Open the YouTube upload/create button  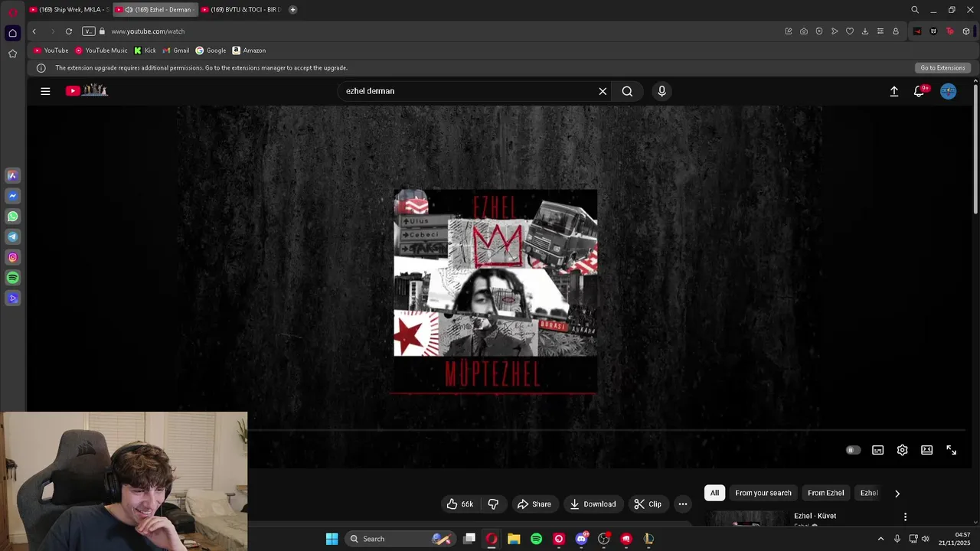pyautogui.click(x=893, y=91)
